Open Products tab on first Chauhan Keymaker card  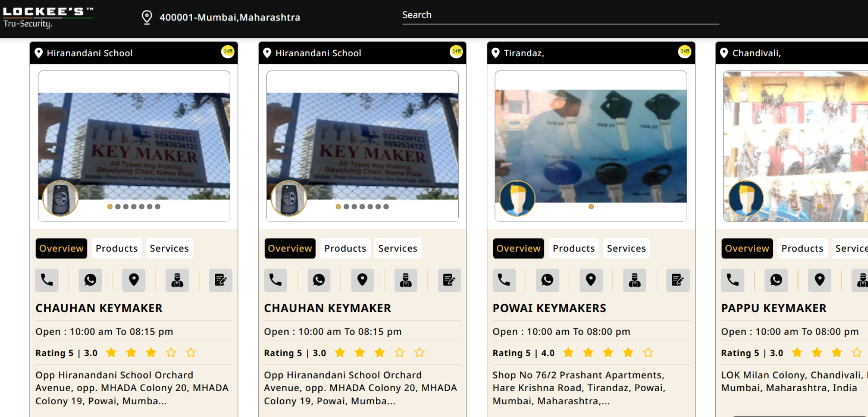click(116, 248)
